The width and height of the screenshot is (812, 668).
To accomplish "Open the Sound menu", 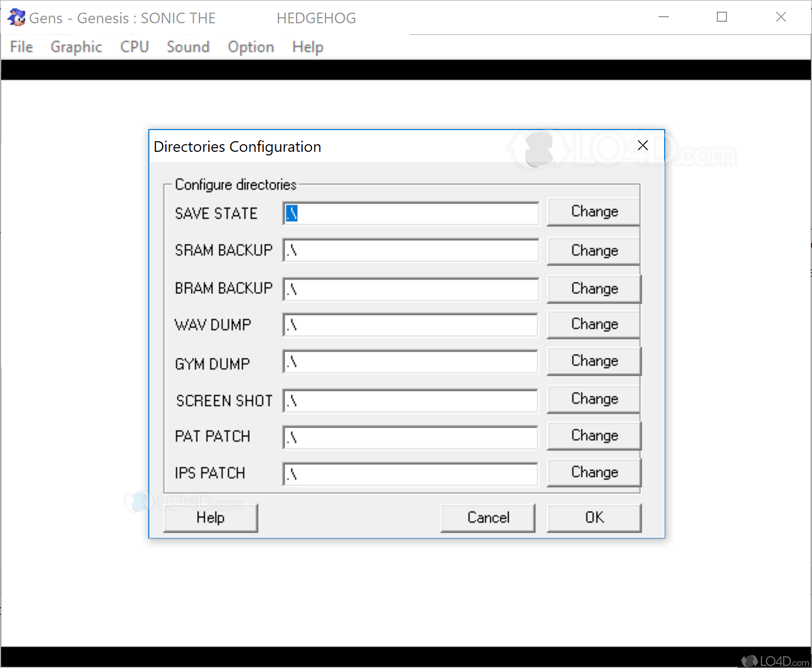I will click(188, 47).
